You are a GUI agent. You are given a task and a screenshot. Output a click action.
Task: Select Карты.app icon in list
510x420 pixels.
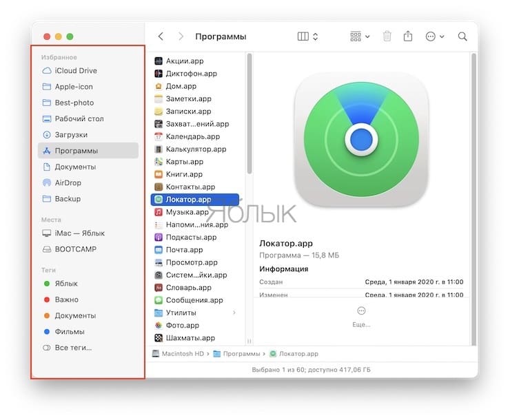(159, 162)
